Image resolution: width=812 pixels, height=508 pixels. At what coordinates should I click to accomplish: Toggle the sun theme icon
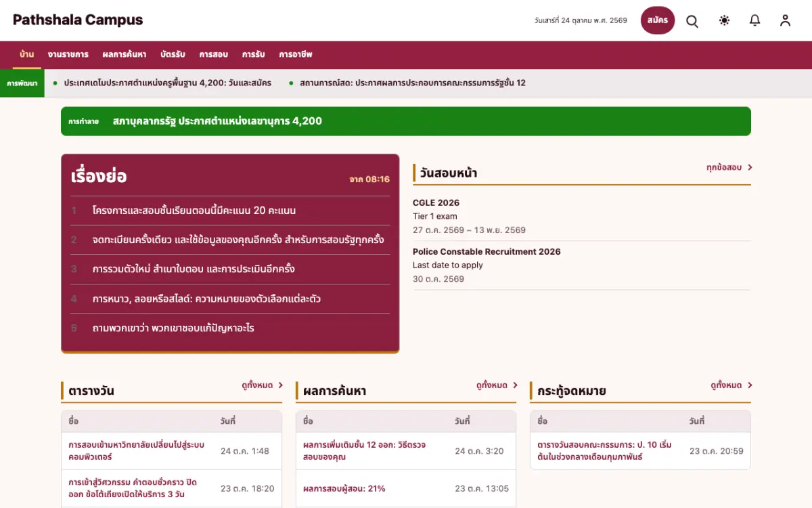pos(725,20)
